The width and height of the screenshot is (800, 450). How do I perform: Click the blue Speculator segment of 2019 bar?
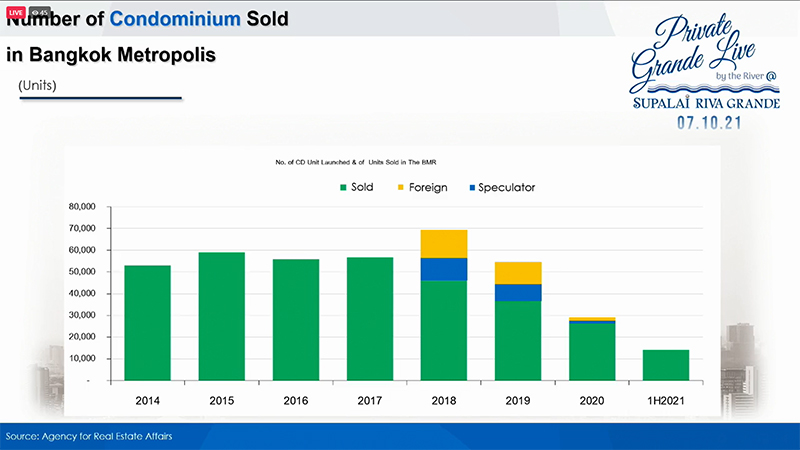(518, 293)
